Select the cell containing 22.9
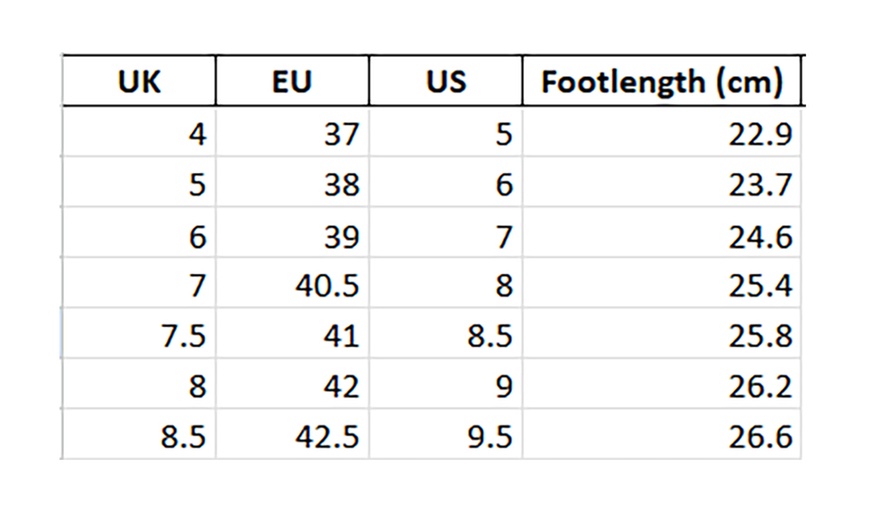The height and width of the screenshot is (524, 870). 661,133
